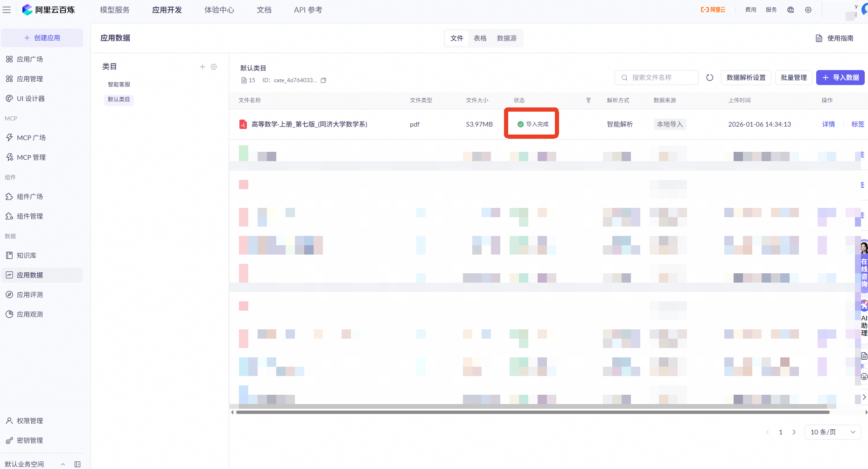868x469 pixels.
Task: Open 服务 in the header
Action: click(x=771, y=10)
